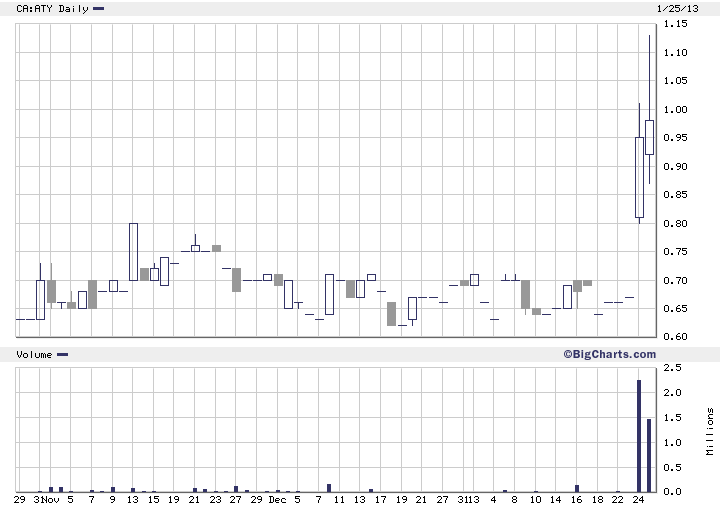Screen dimensions: 720x510
Task: Click the 1/25/13 date label
Action: coord(678,8)
